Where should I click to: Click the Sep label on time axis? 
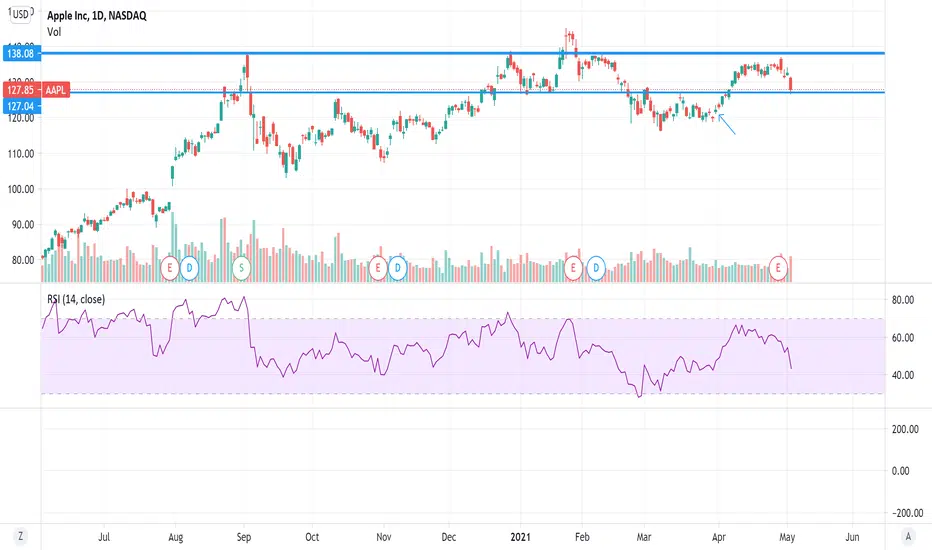pyautogui.click(x=244, y=537)
